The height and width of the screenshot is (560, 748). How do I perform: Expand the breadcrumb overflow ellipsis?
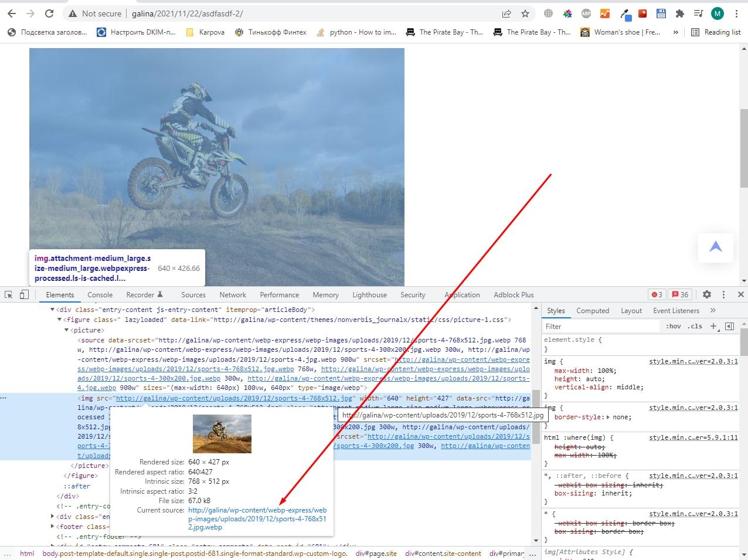coord(533,553)
